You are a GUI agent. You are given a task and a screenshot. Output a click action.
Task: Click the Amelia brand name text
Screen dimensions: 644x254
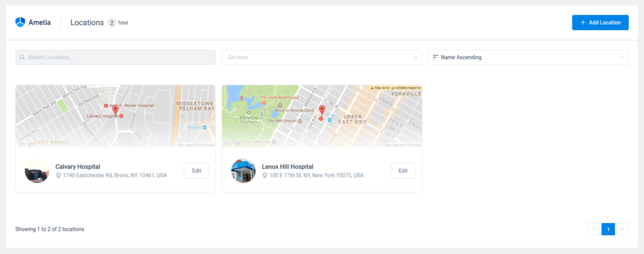pyautogui.click(x=40, y=23)
